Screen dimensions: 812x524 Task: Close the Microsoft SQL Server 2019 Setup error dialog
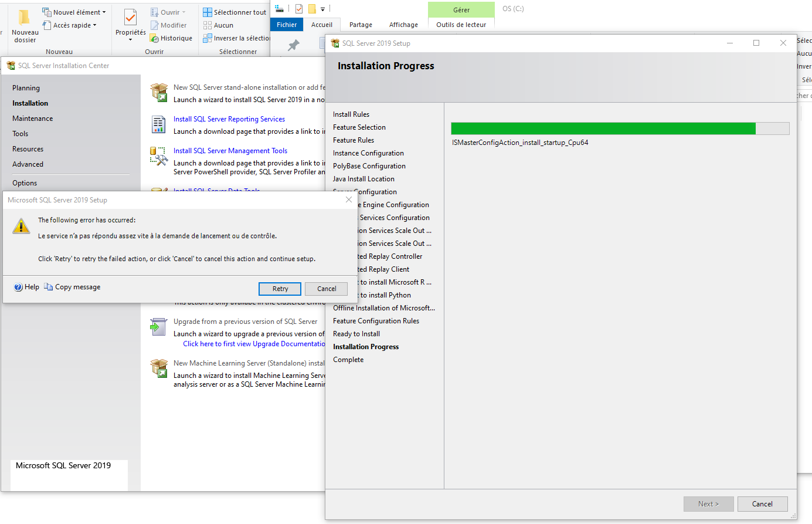coord(349,200)
